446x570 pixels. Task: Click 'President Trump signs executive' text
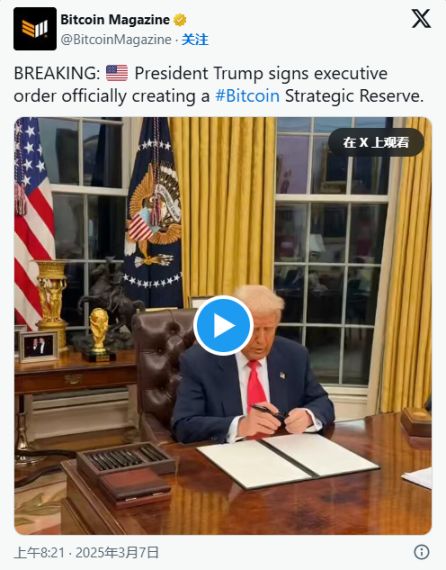(261, 73)
